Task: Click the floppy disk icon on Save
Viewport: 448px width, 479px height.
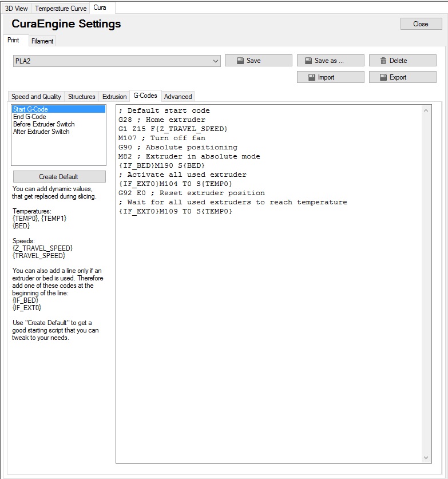Action: click(x=240, y=61)
